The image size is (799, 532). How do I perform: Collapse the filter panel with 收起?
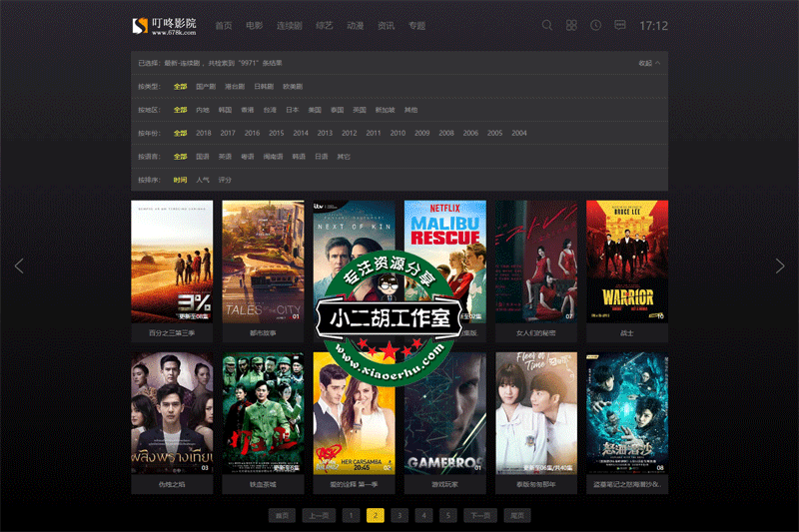pos(649,63)
